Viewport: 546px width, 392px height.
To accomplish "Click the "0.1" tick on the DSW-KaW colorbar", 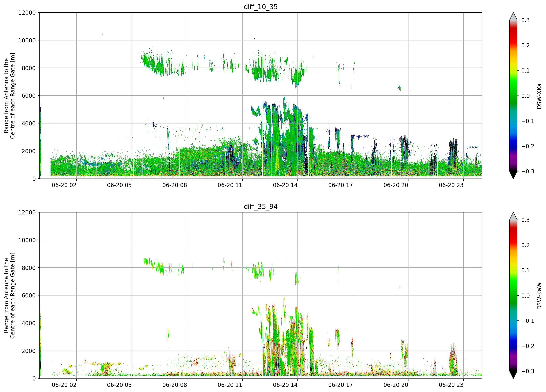I will 525,270.
